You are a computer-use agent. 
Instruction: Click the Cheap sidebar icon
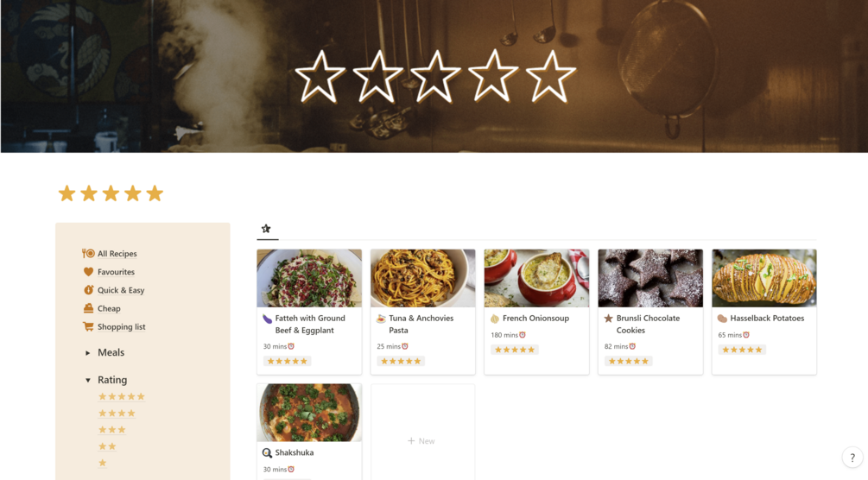click(x=88, y=308)
